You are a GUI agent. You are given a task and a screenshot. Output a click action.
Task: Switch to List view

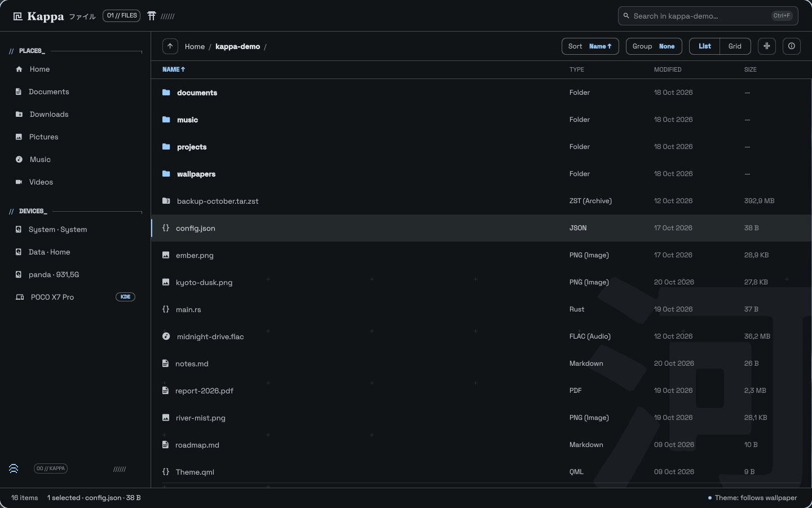click(705, 46)
